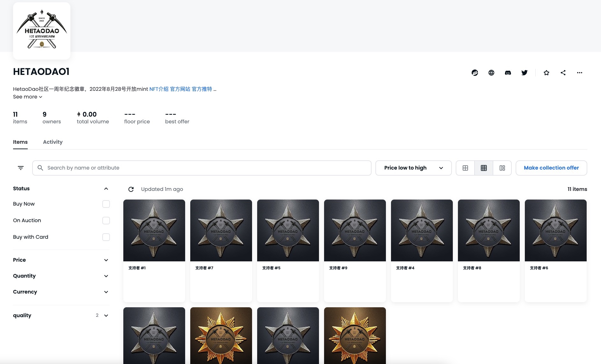601x364 pixels.
Task: Click the HETAODAO collection logo
Action: pos(42,31)
